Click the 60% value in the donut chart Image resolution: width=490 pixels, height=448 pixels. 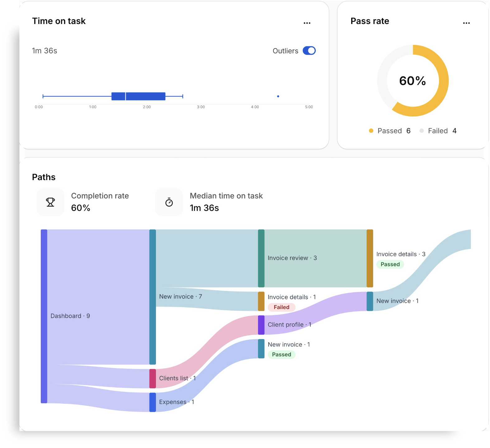(412, 81)
